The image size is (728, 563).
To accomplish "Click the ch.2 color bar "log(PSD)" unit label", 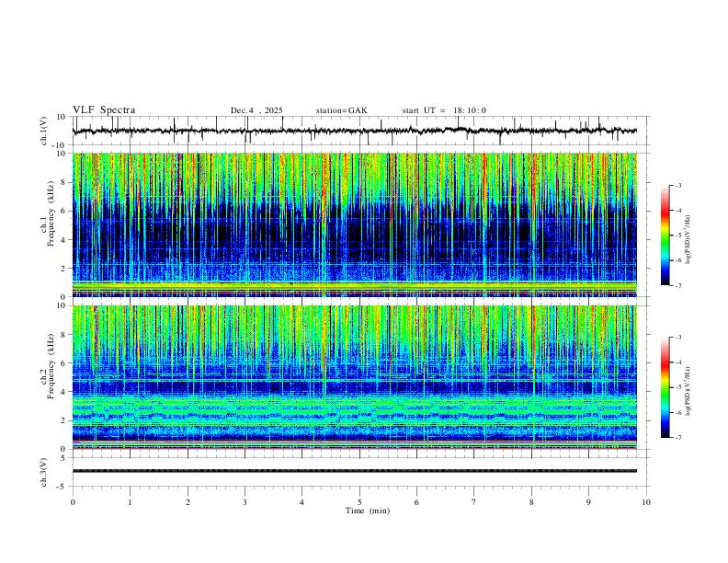I will [688, 392].
